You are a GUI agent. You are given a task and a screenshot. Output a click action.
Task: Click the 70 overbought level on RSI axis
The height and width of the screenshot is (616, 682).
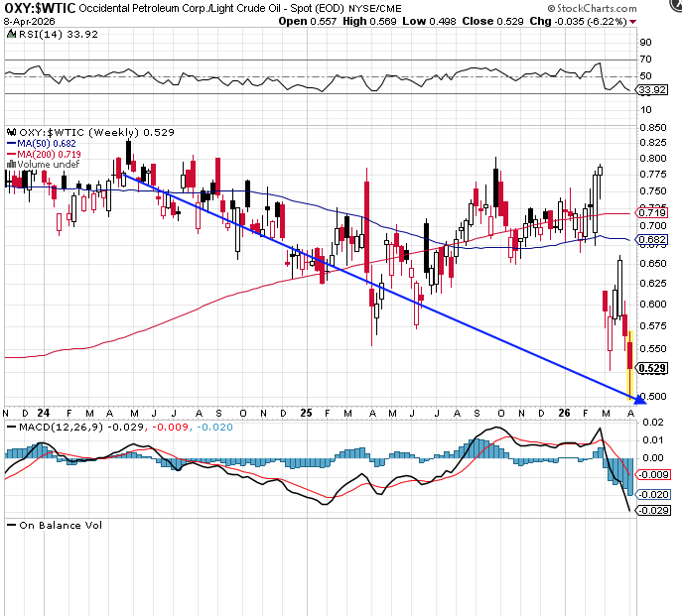pos(645,60)
